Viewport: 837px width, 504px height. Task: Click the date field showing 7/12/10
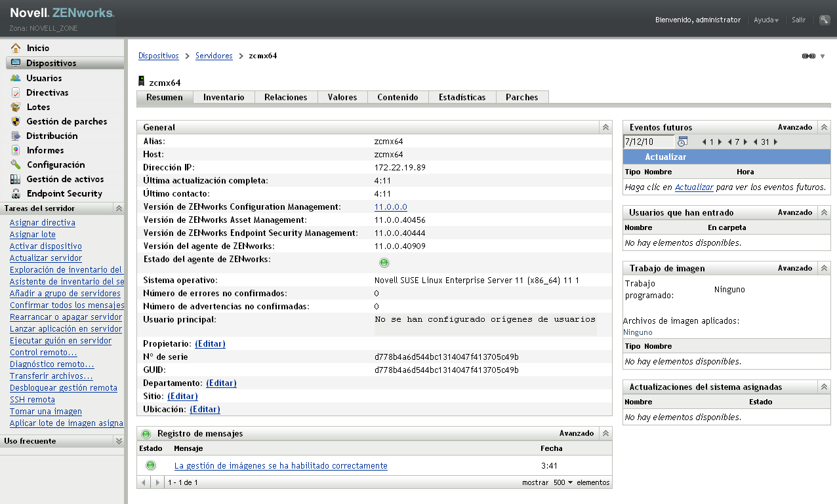648,142
